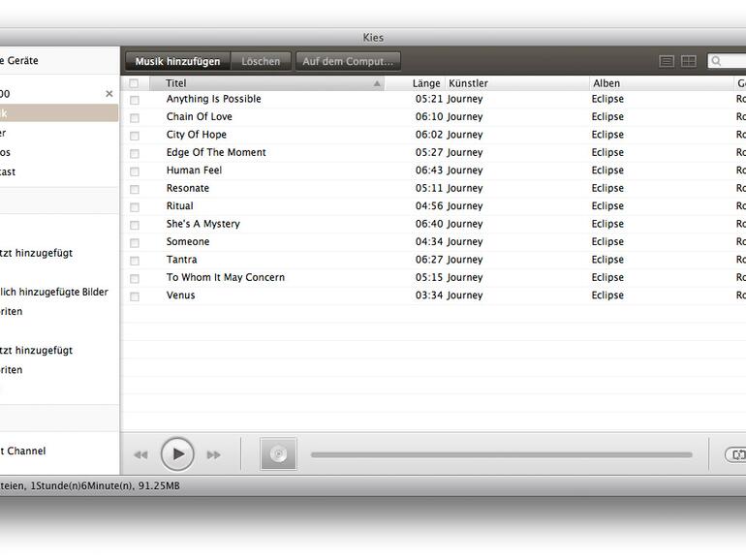Switch to list view layout
Viewport: 746px width, 560px height.
(667, 61)
